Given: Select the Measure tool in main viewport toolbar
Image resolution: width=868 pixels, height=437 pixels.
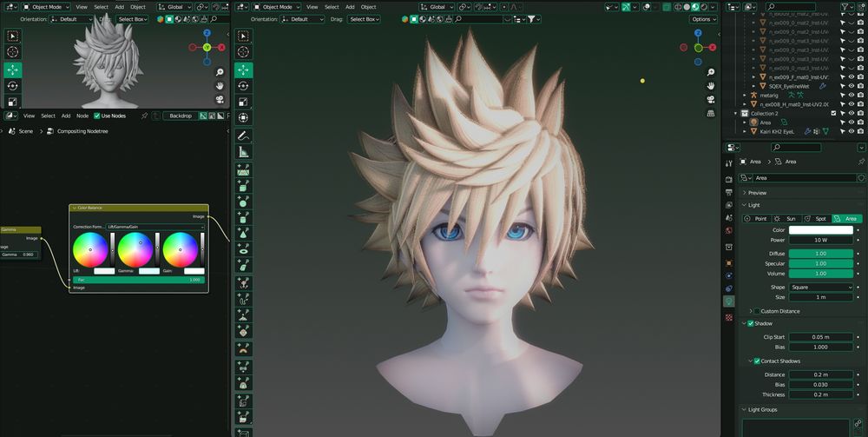Looking at the screenshot, I should point(244,152).
